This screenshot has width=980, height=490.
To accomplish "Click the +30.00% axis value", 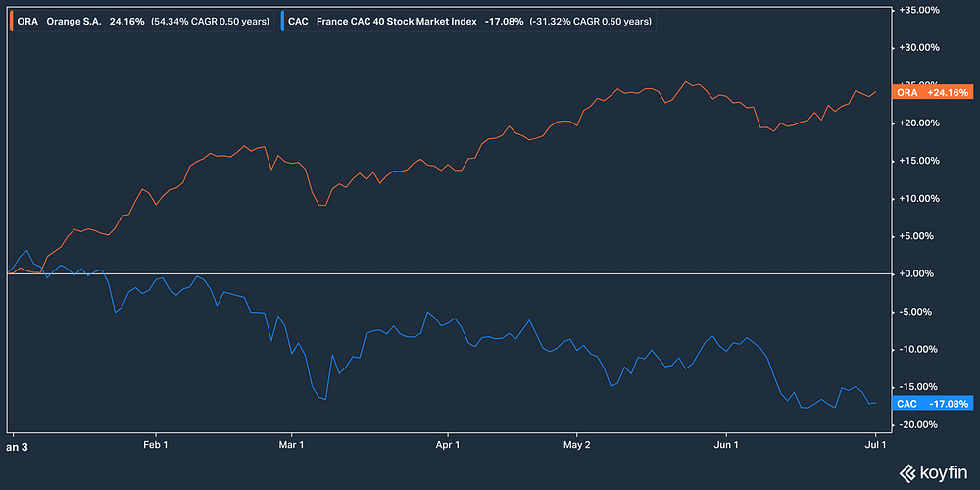I will 920,47.
